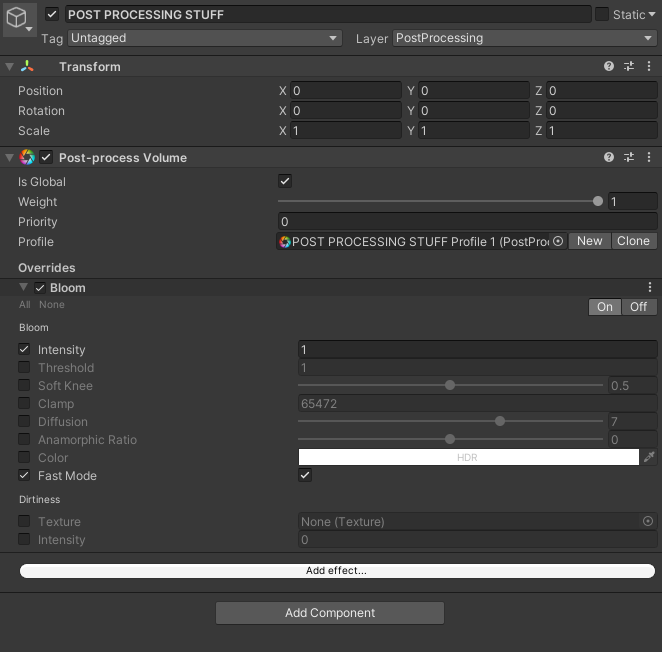The image size is (662, 652).
Task: Enable the Clamp override checkbox
Action: coord(24,403)
